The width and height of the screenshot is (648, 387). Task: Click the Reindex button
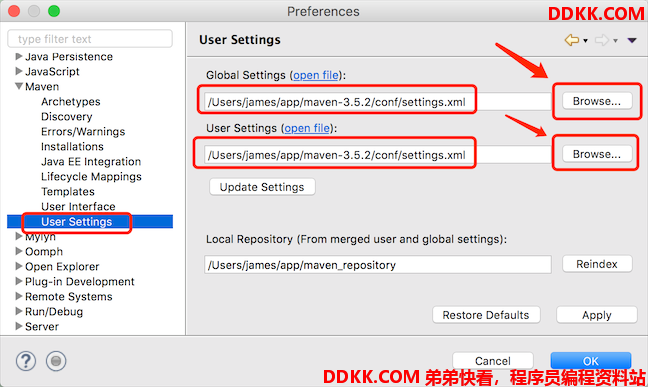(597, 264)
